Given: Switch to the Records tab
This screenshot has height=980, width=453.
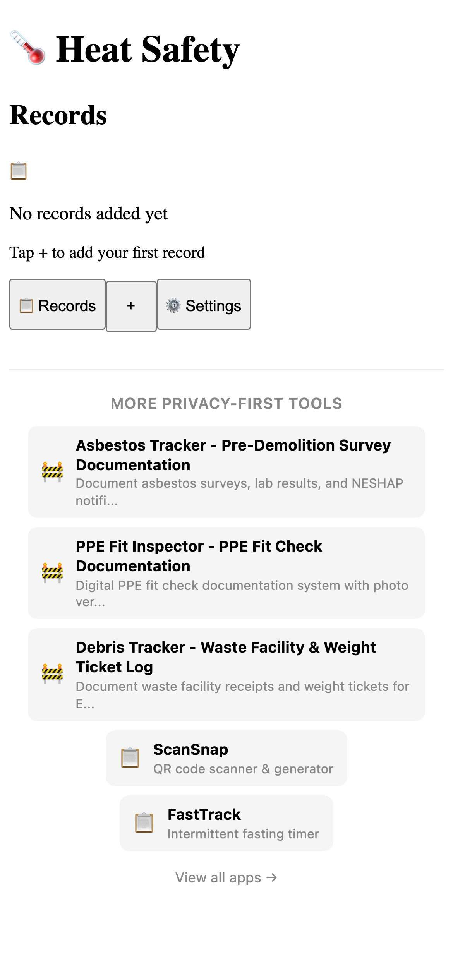Looking at the screenshot, I should tap(57, 305).
